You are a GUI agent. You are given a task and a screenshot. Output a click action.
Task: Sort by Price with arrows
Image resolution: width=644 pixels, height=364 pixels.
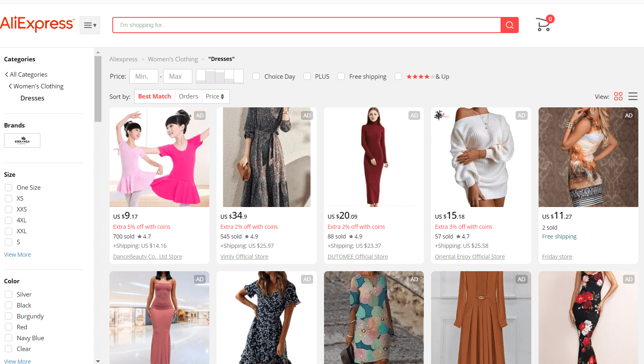215,96
